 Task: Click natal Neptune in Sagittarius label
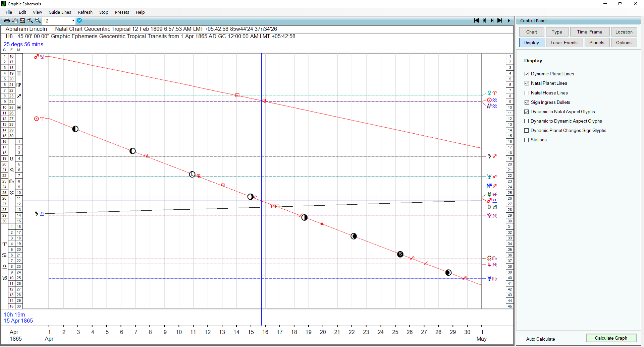[492, 177]
